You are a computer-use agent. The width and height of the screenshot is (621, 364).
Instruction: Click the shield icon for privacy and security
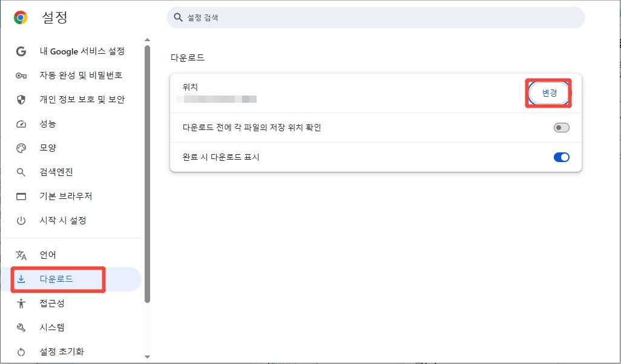[21, 100]
